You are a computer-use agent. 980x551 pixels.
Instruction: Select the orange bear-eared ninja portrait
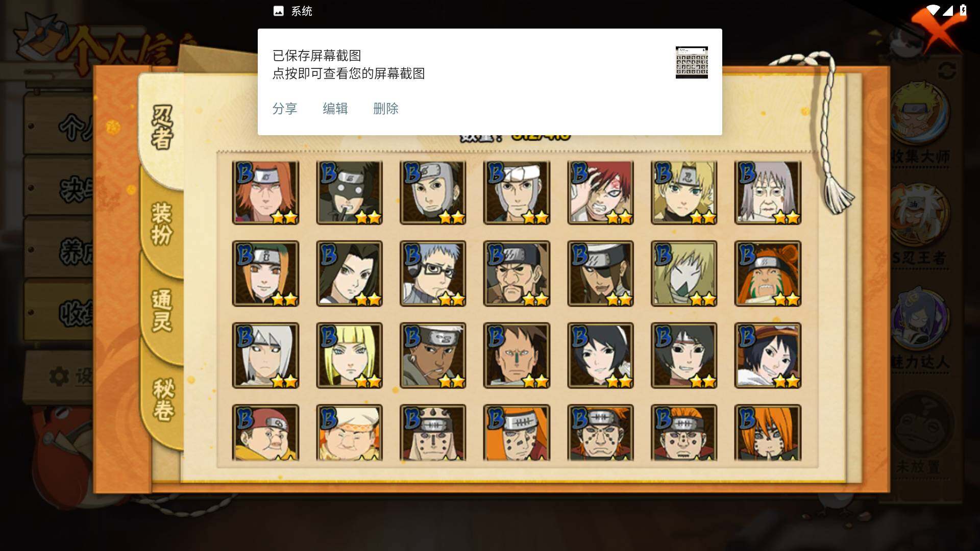[768, 274]
